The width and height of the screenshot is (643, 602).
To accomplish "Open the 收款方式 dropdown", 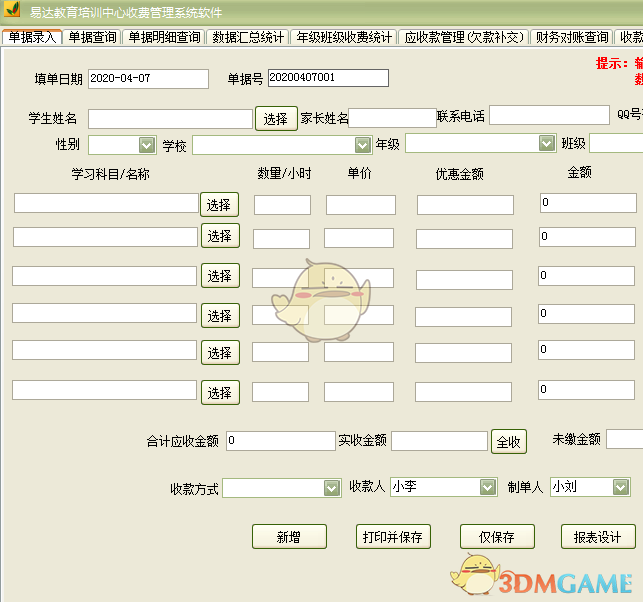I will 282,488.
